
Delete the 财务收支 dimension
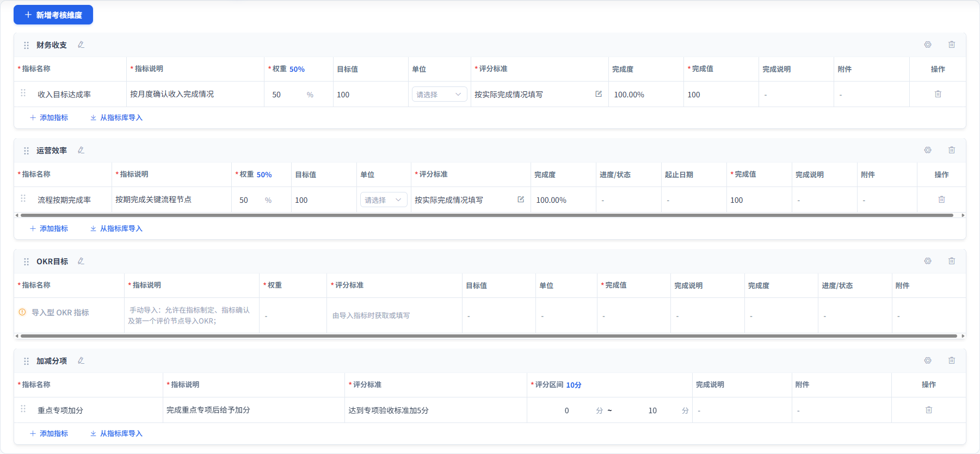pyautogui.click(x=952, y=45)
